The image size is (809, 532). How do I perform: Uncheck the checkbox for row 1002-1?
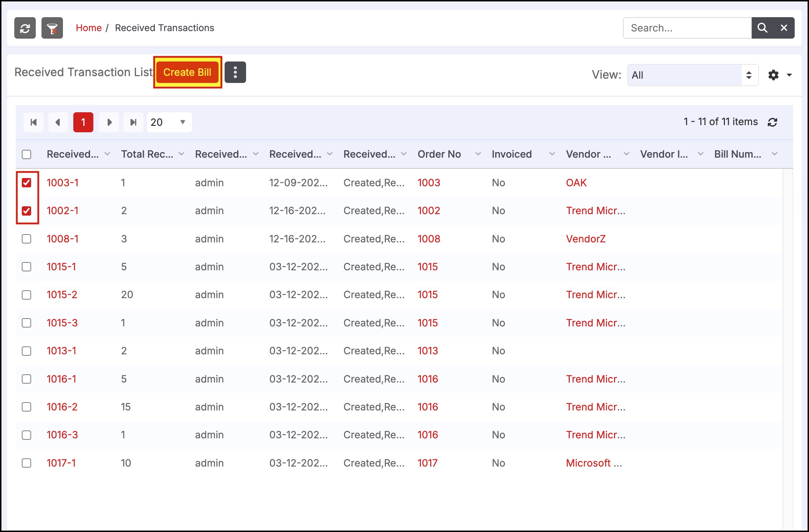pos(26,211)
